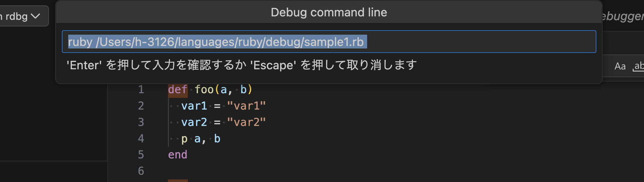Screen dimensions: 644x182
Task: Click line number 2 in the editor
Action: coord(140,106)
